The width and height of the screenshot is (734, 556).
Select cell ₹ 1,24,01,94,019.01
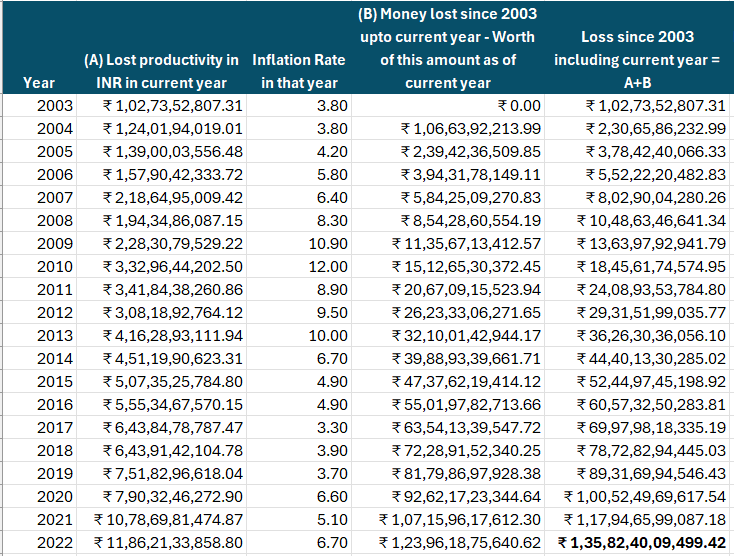click(161, 129)
